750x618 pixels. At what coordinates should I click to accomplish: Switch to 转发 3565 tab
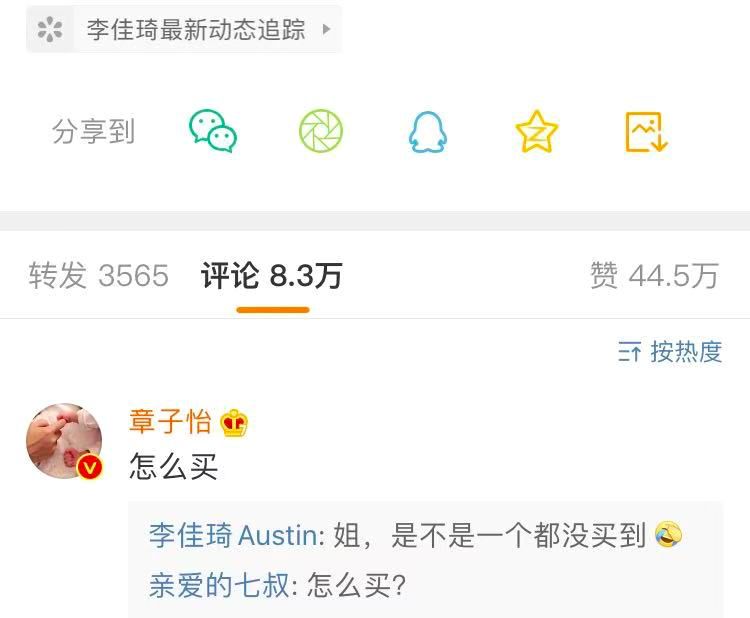tap(99, 276)
